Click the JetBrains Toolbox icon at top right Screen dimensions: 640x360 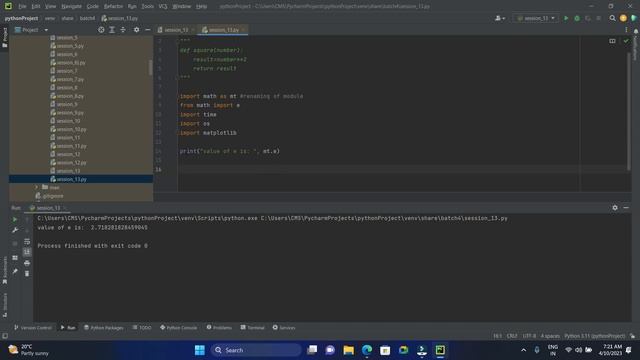click(634, 18)
